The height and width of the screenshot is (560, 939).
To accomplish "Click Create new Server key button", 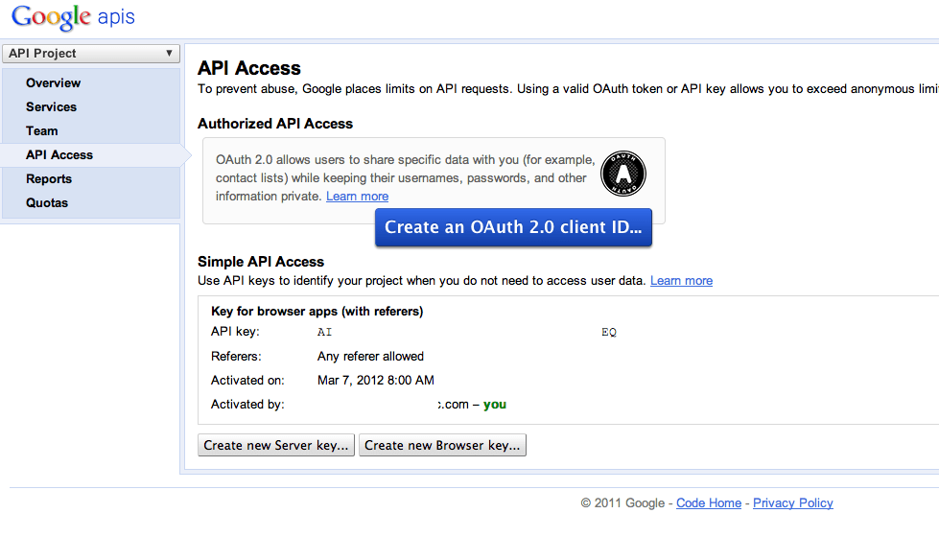I will click(x=276, y=445).
